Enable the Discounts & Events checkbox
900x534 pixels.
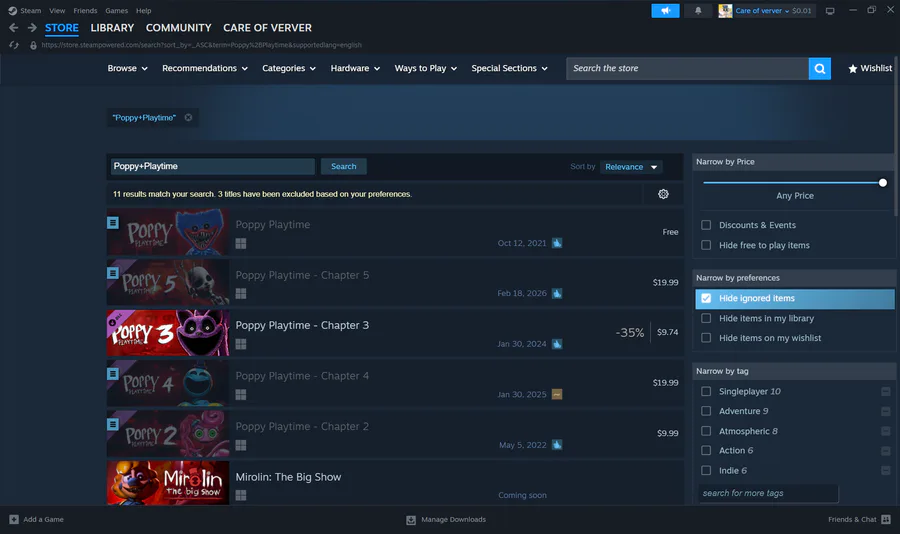tap(706, 225)
